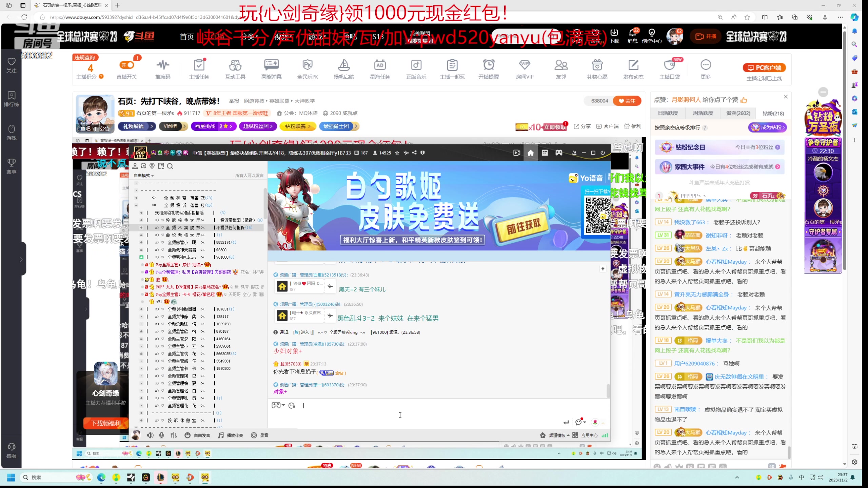
Task: Toggle the YY speaker volume icon
Action: (150, 435)
